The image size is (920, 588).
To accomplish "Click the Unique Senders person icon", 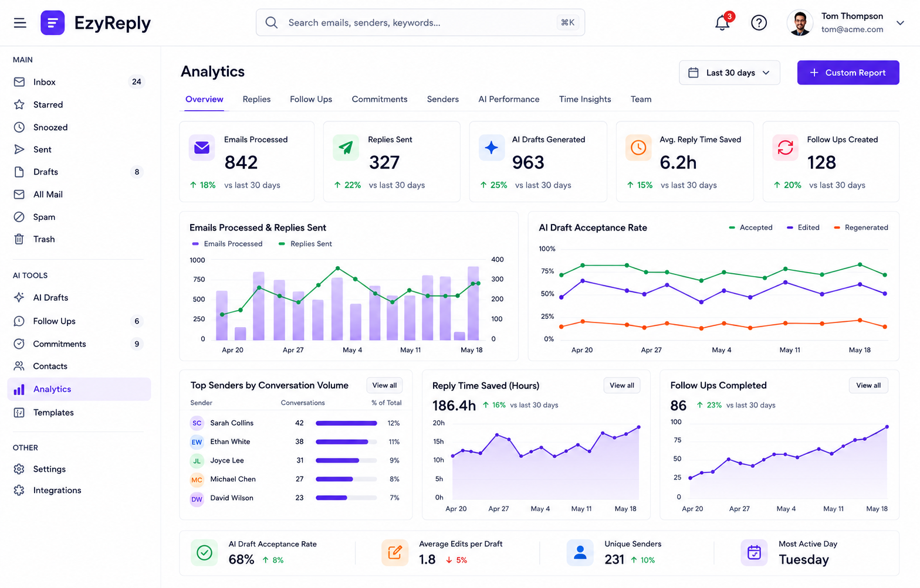I will click(580, 552).
